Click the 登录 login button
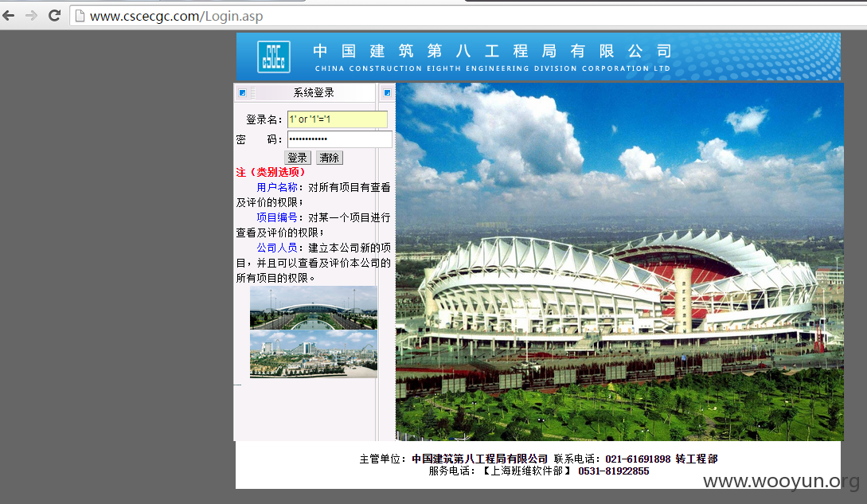 (298, 158)
